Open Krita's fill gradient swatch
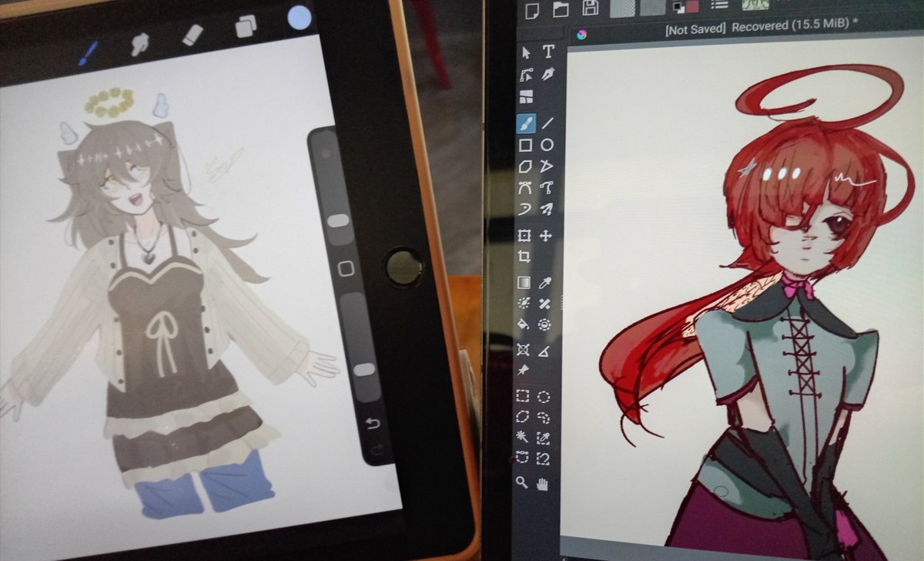The width and height of the screenshot is (924, 561). 622,8
